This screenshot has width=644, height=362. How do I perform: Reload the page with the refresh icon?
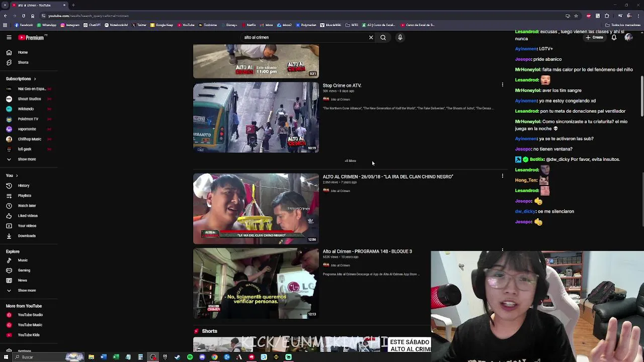[23, 16]
